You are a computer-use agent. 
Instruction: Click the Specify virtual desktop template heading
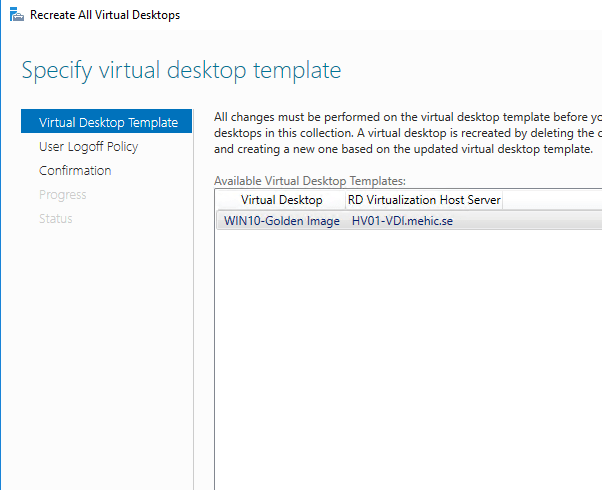[181, 71]
